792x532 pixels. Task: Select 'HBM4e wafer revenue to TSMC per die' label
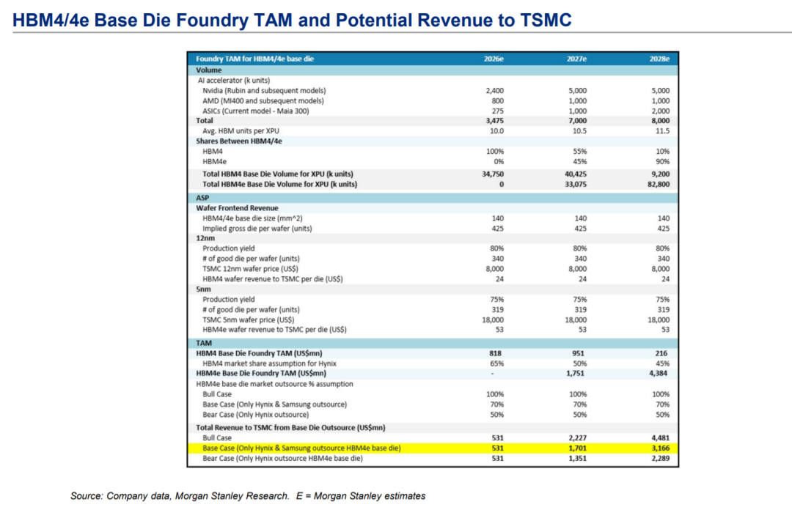click(274, 330)
